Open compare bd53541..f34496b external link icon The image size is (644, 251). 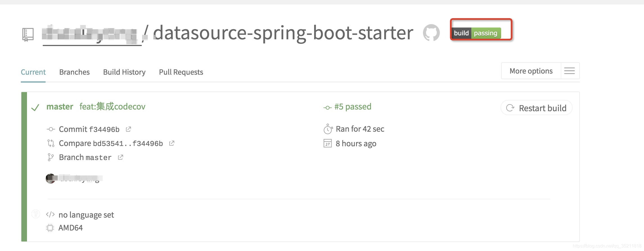(x=172, y=143)
